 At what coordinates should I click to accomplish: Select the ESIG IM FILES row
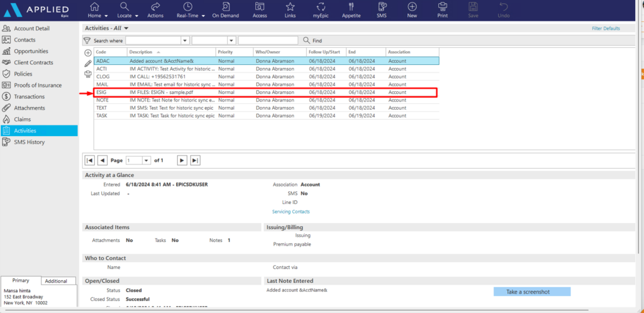(267, 92)
